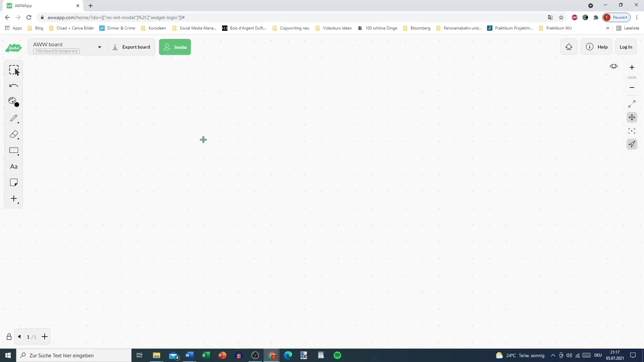Select the Lasso/Selection tool
Screen dimensions: 644x362
click(x=14, y=70)
